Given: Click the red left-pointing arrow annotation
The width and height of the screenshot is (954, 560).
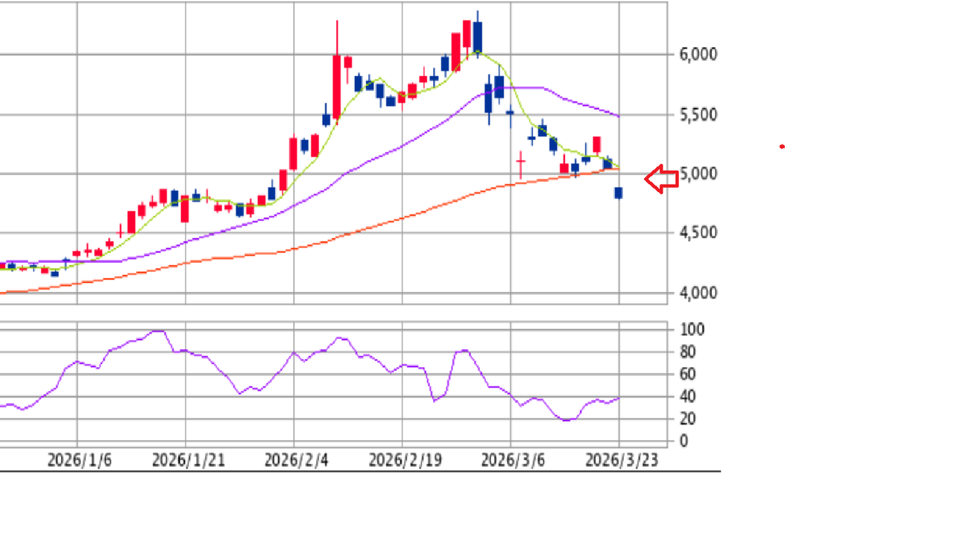Looking at the screenshot, I should click(661, 179).
